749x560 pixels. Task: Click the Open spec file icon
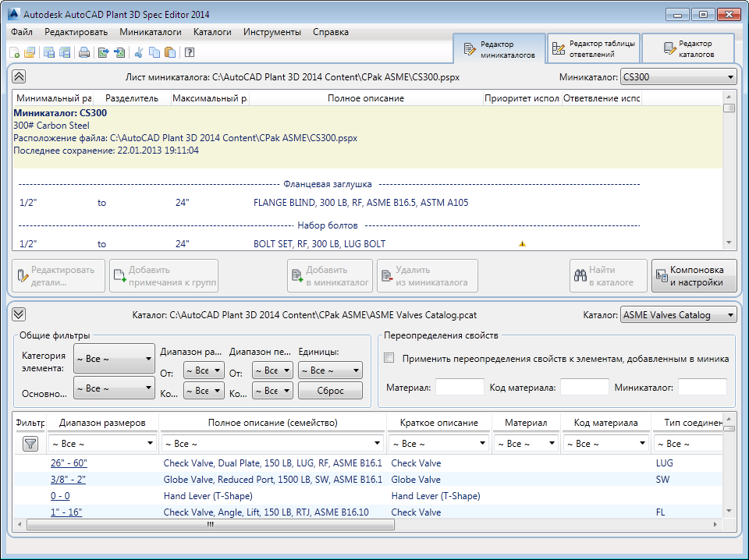pyautogui.click(x=30, y=52)
